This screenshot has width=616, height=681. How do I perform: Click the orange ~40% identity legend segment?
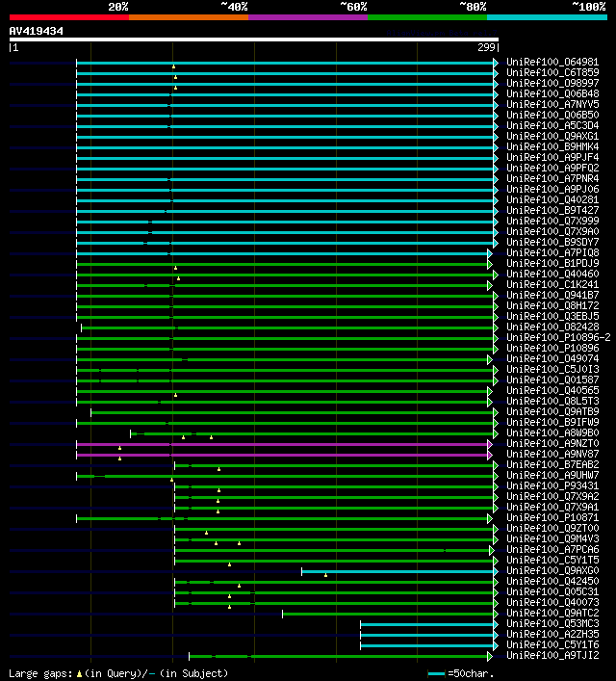(189, 17)
